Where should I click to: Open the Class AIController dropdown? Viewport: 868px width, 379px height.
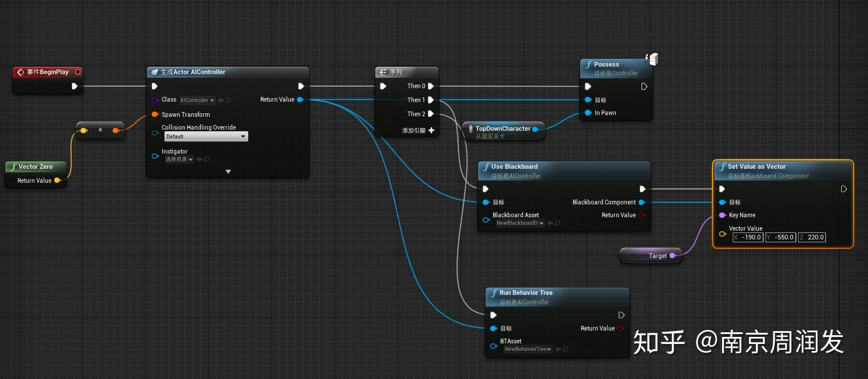pyautogui.click(x=197, y=100)
